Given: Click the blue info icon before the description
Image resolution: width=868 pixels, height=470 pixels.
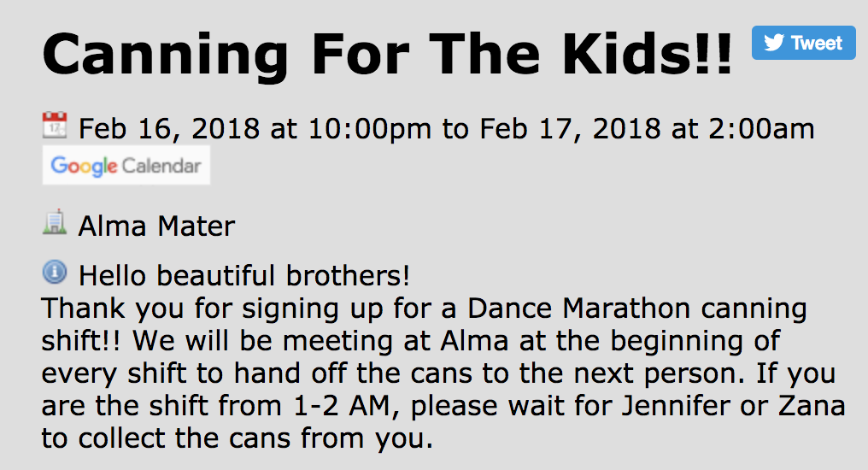Looking at the screenshot, I should coord(55,273).
